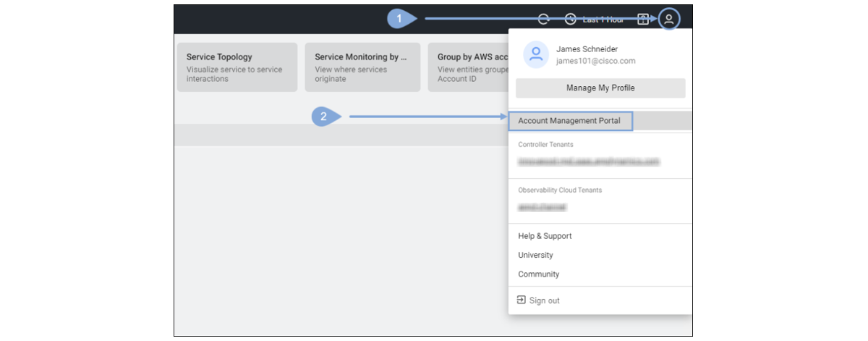Open the Community link in menu
This screenshot has width=868, height=341.
point(538,274)
